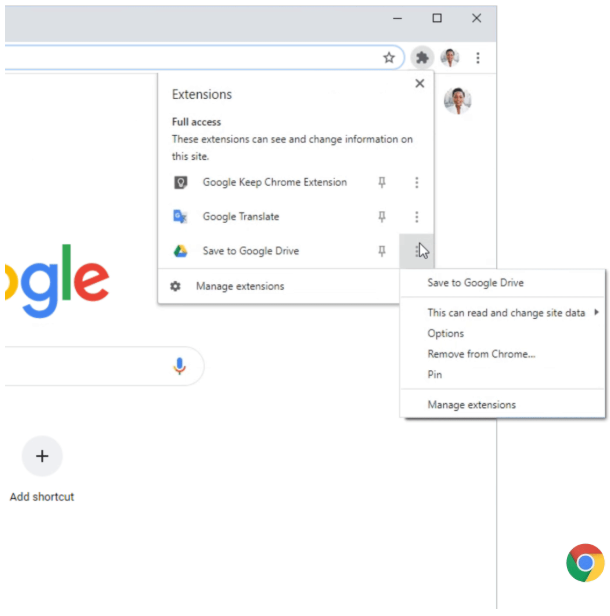Toggle pin for Google Translate
Viewport: 610px width, 616px height.
[382, 216]
